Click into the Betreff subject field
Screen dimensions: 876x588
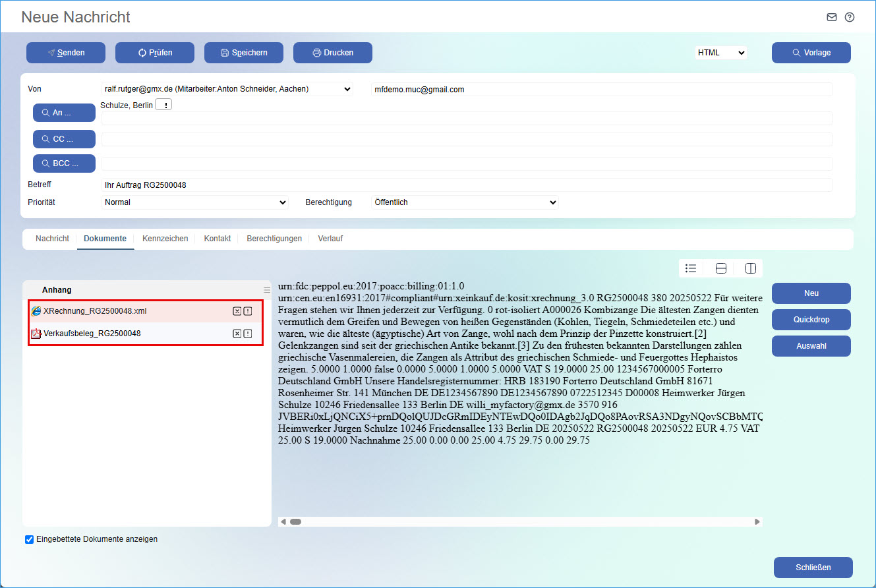click(x=466, y=185)
